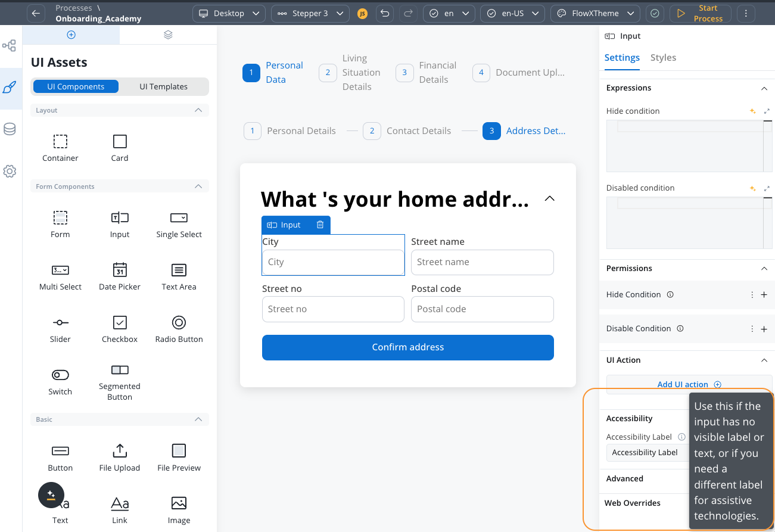This screenshot has height=532, width=775.
Task: Pick the File Upload component
Action: [120, 458]
